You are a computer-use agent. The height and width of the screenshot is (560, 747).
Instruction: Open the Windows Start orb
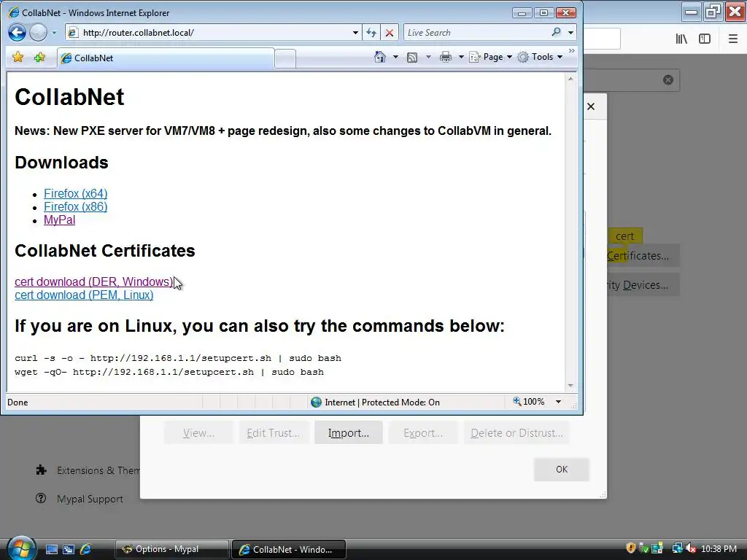tap(21, 548)
